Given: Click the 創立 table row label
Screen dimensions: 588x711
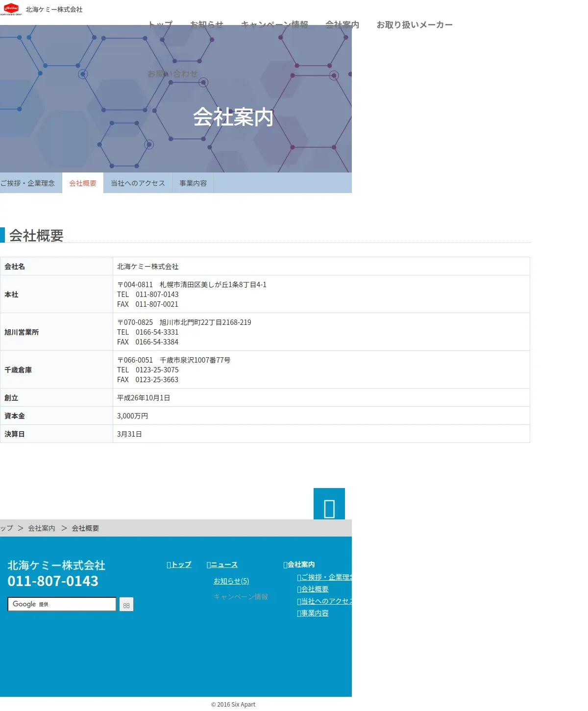Looking at the screenshot, I should (11, 398).
